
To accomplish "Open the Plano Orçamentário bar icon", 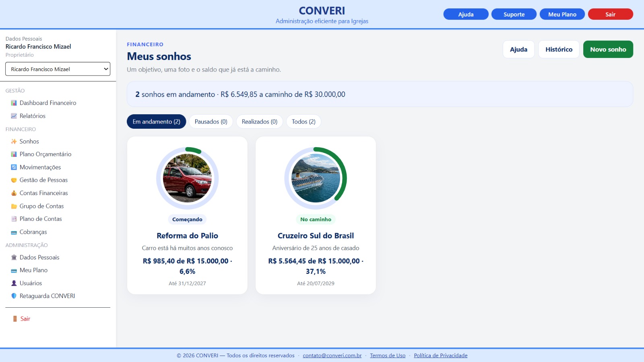I will (14, 154).
